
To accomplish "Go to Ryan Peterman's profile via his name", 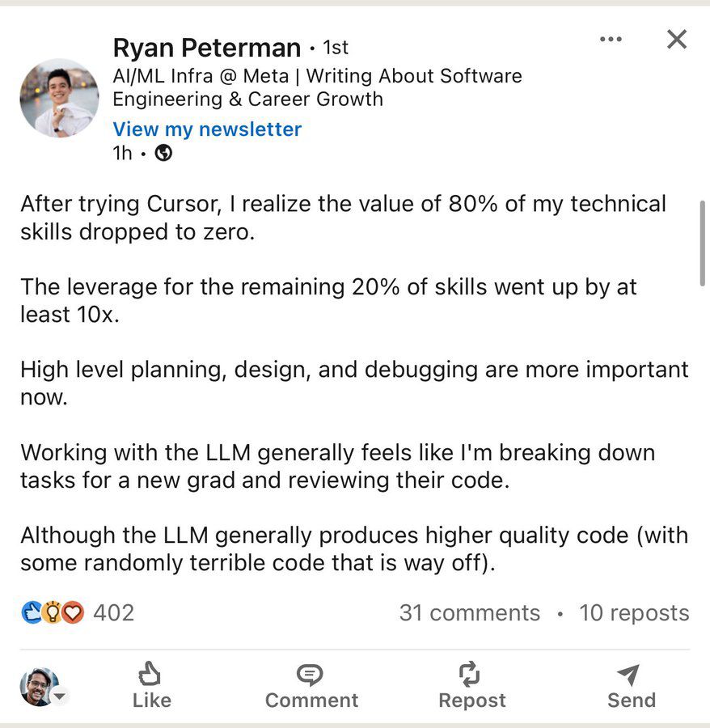I will point(206,49).
